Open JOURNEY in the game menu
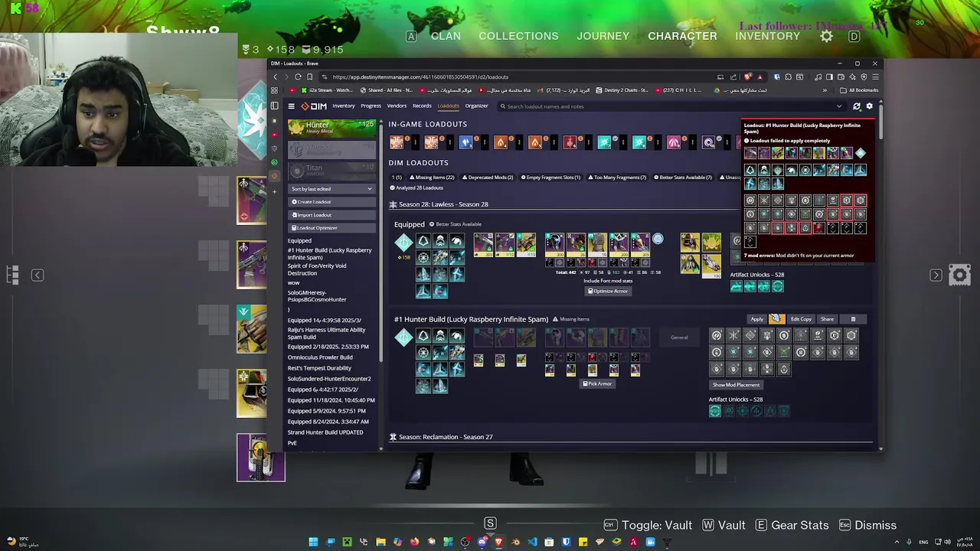This screenshot has height=551, width=980. pyautogui.click(x=603, y=36)
